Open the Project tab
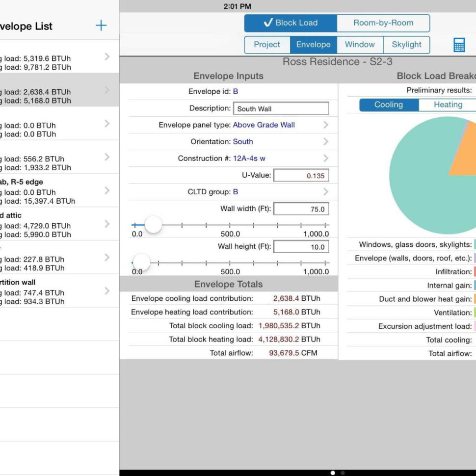 pyautogui.click(x=267, y=44)
